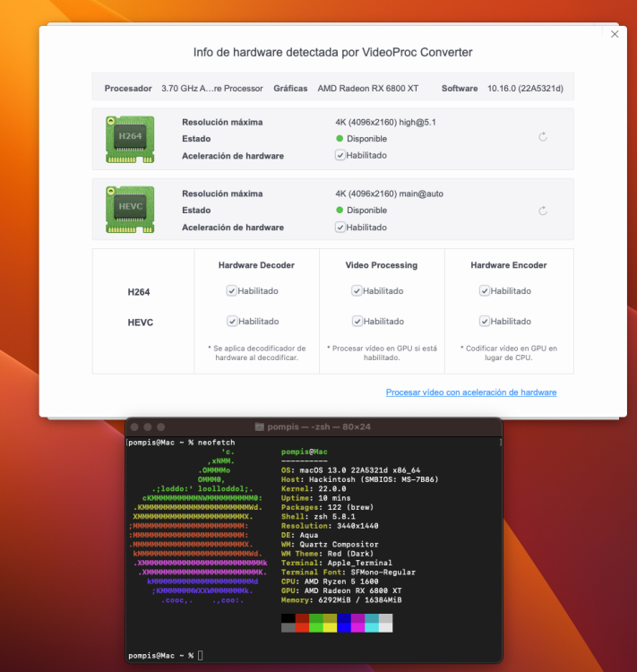Viewport: 637px width, 672px height.
Task: Uncheck HEVC Video Processing checkbox
Action: [x=357, y=322]
